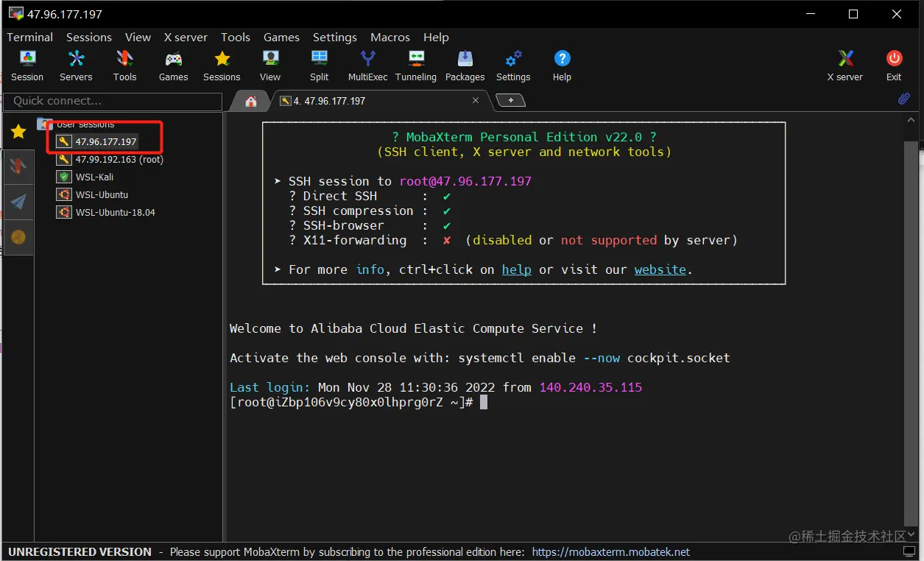The width and height of the screenshot is (924, 561).
Task: Click the Welcome to Alibaba Cloud line
Action: 413,328
